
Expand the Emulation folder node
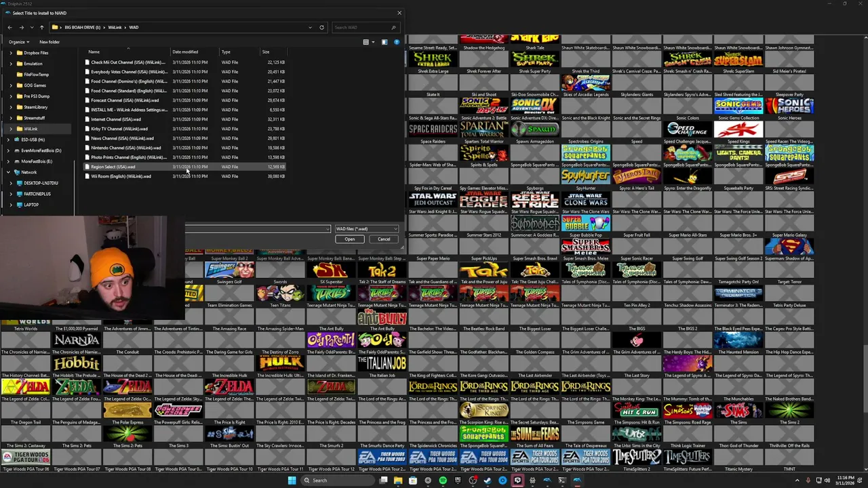tap(11, 64)
